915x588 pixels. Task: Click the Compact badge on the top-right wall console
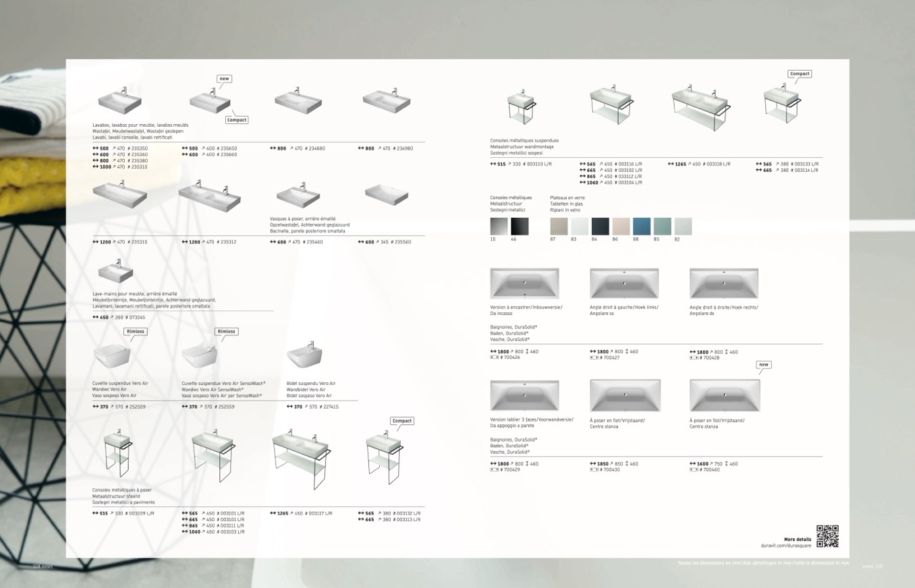[799, 74]
